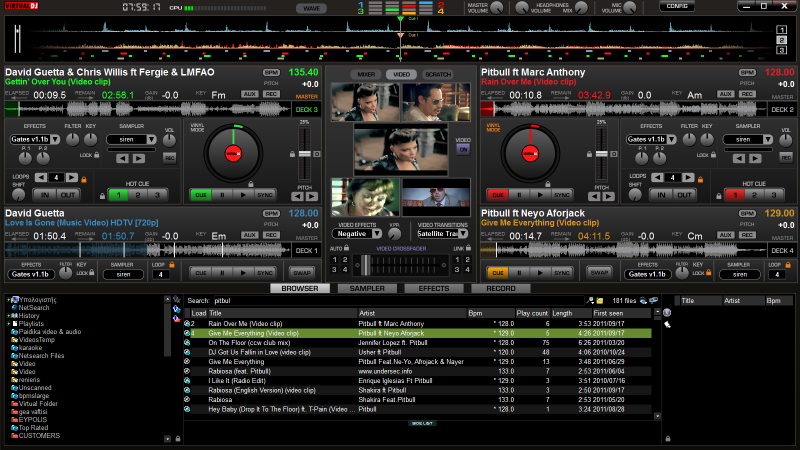
Task: Set loop IN point on Deck 3
Action: tap(45, 195)
